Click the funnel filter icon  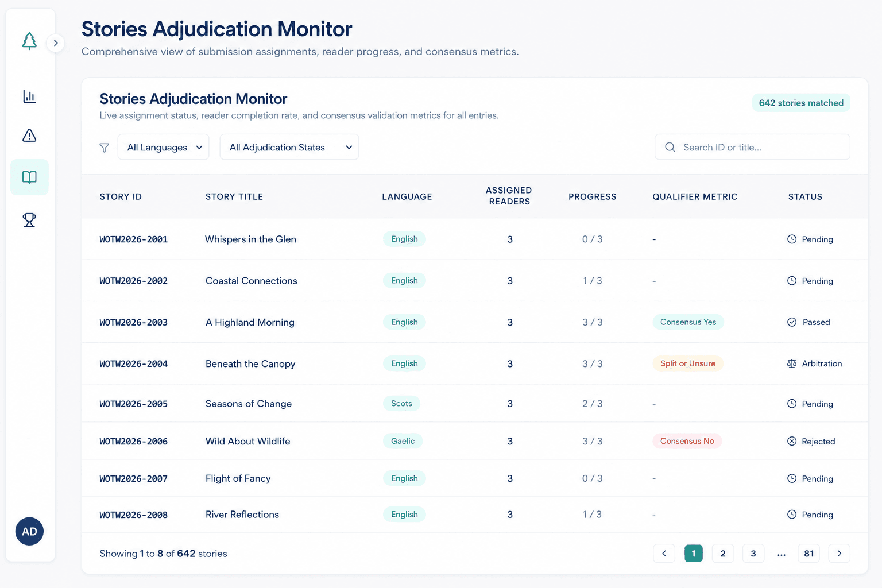click(104, 148)
